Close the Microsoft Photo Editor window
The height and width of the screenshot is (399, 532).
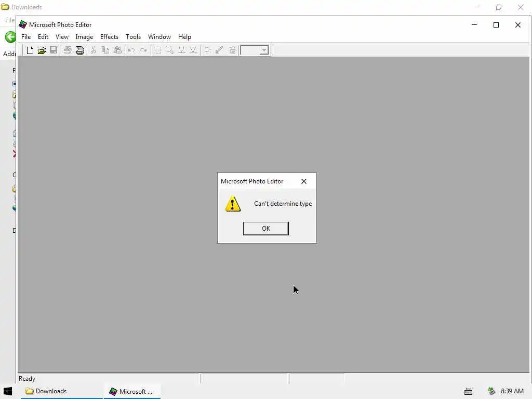[518, 25]
